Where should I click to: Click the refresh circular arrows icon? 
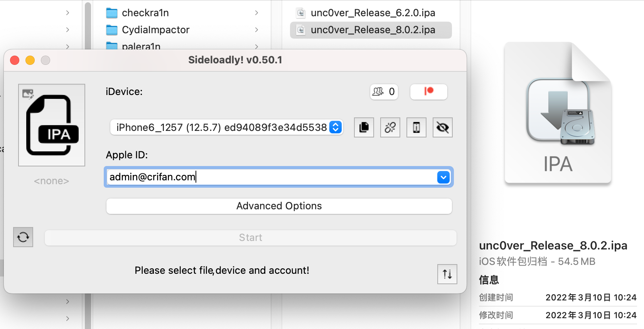(23, 237)
